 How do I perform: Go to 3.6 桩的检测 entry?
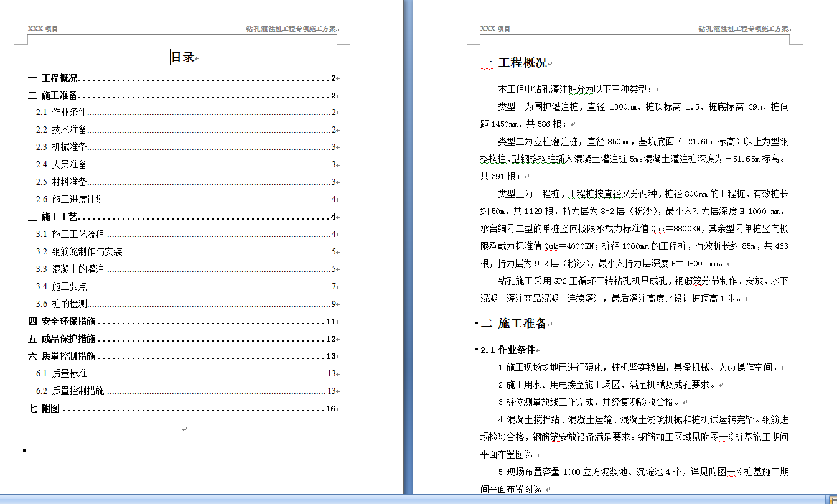point(69,304)
